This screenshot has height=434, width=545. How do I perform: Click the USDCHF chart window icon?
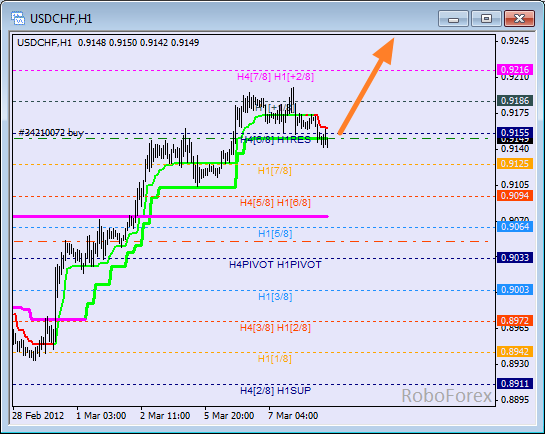pyautogui.click(x=17, y=18)
